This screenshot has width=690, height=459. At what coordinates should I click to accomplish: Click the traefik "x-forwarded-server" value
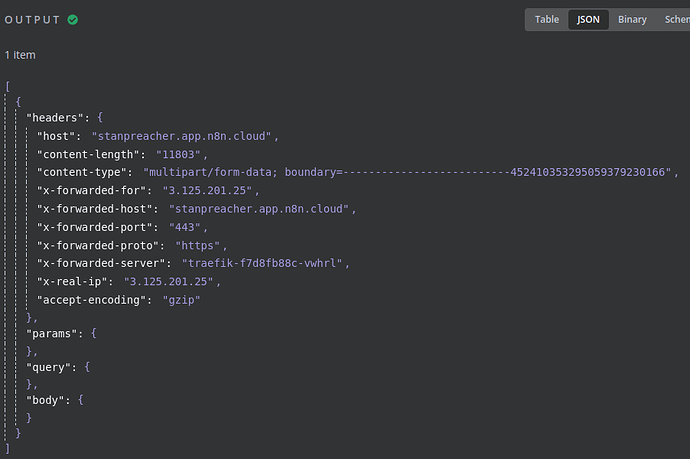coord(264,263)
